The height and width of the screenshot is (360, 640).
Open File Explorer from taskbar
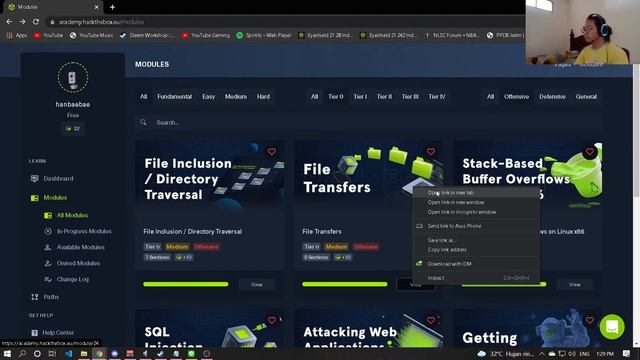tap(84, 353)
